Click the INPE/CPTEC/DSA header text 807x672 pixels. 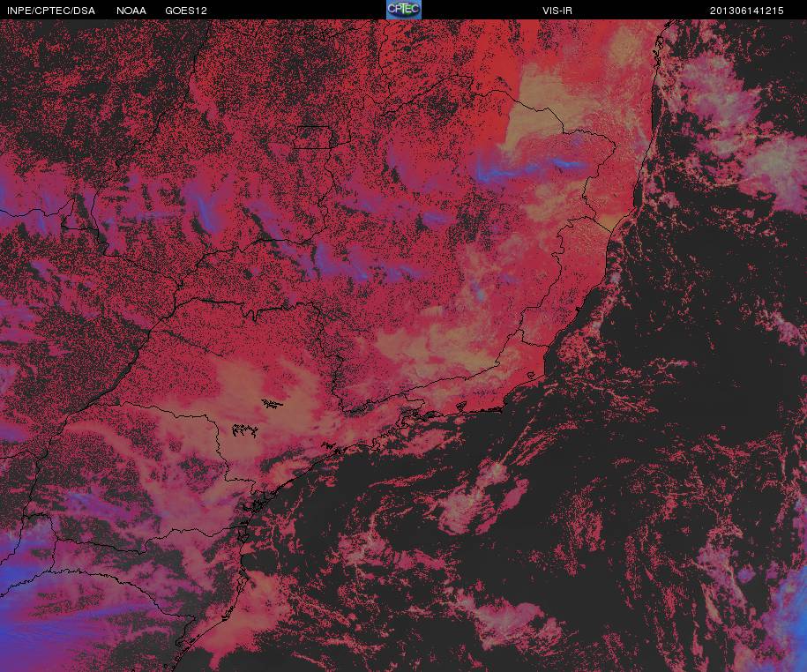point(51,11)
